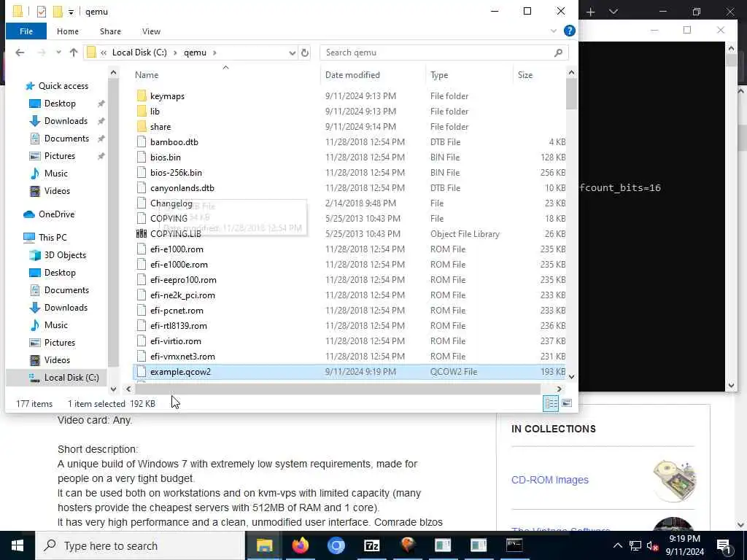Select the bios-256k.bin file
Image resolution: width=747 pixels, height=560 pixels.
176,172
